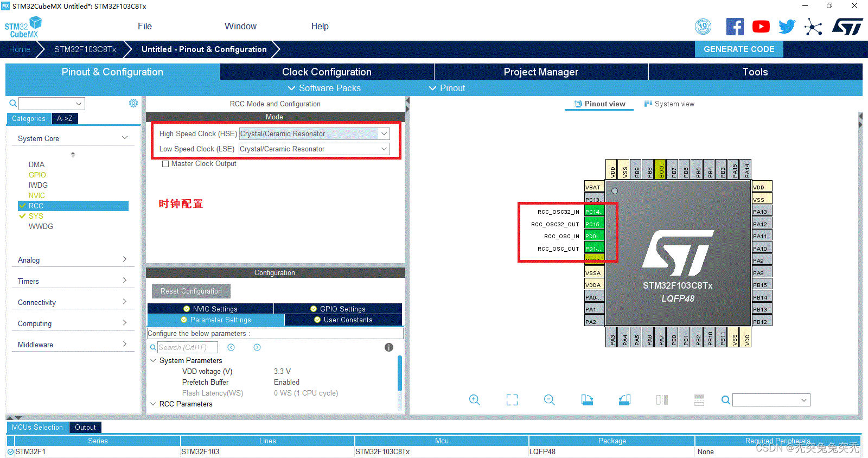Go to next parameter search result
868x458 pixels.
[x=257, y=347]
